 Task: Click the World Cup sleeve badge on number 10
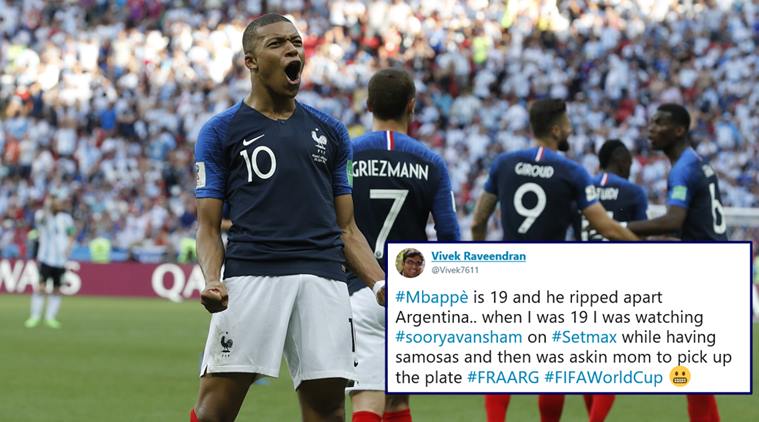(x=200, y=175)
